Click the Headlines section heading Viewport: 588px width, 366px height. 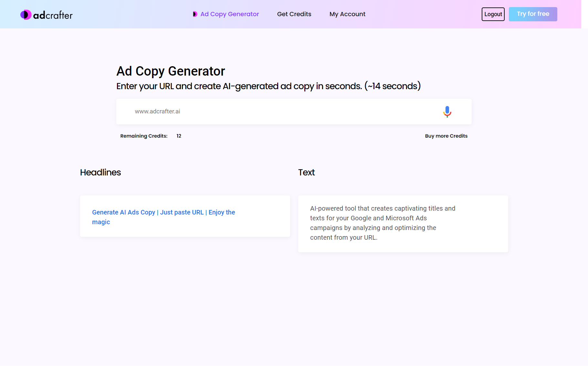click(100, 172)
